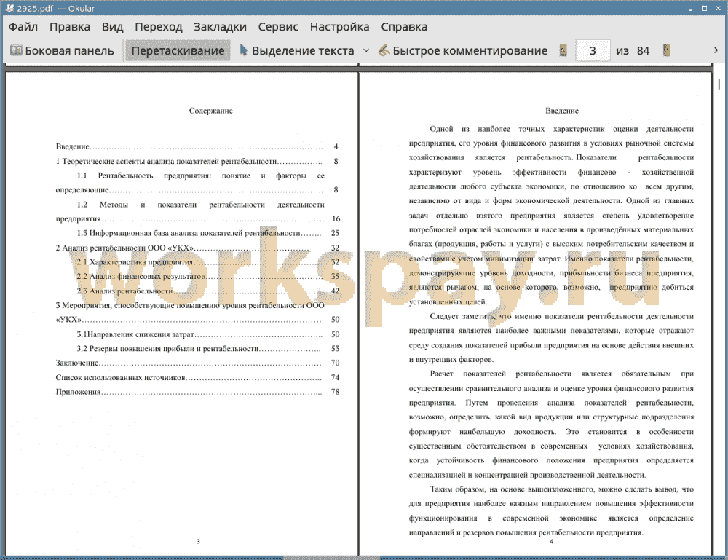Click contents entry 'Заключение'

pyautogui.click(x=198, y=363)
